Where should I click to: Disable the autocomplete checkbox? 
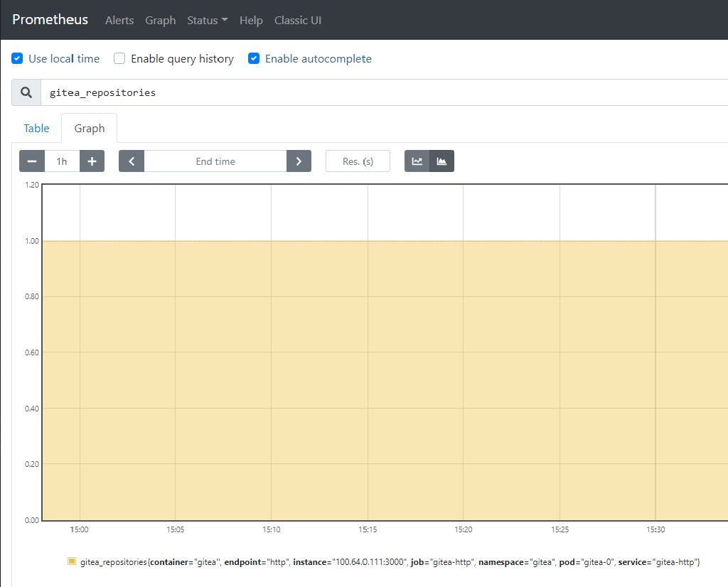pos(254,58)
